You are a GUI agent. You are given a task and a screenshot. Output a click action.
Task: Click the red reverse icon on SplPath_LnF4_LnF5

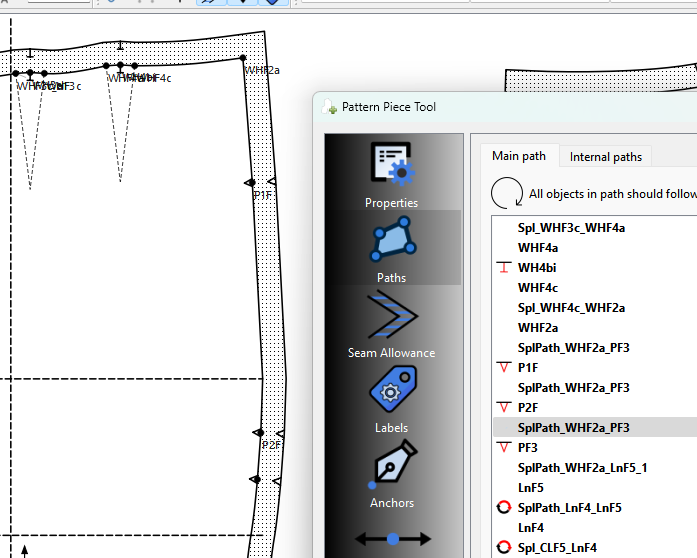tap(504, 508)
